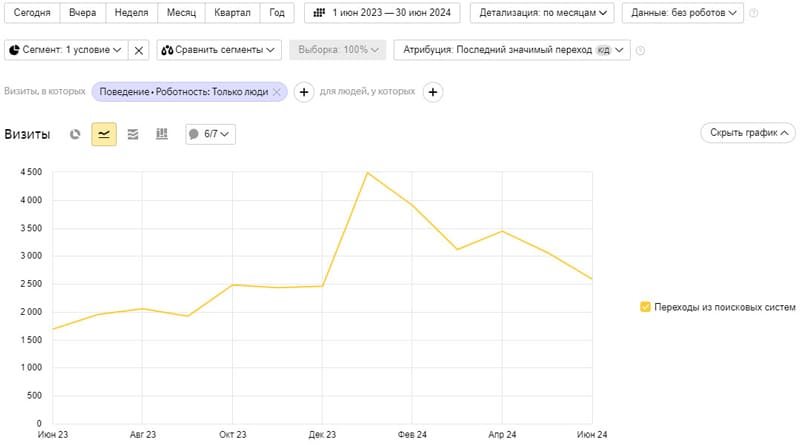Screen dimensions: 800x444
Task: Click the help icon beside Данные
Action: tap(754, 13)
